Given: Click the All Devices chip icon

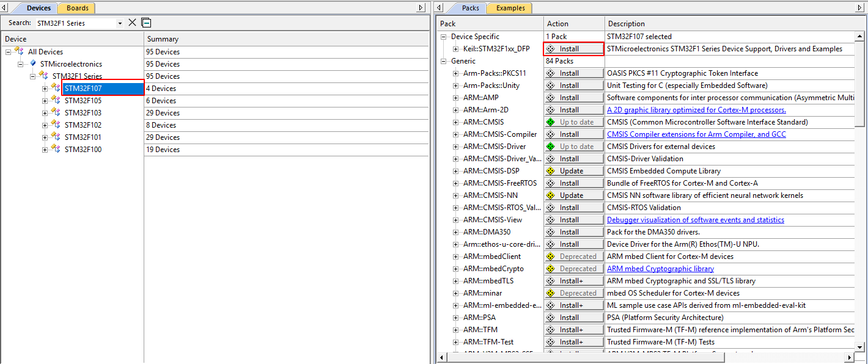Looking at the screenshot, I should 19,51.
